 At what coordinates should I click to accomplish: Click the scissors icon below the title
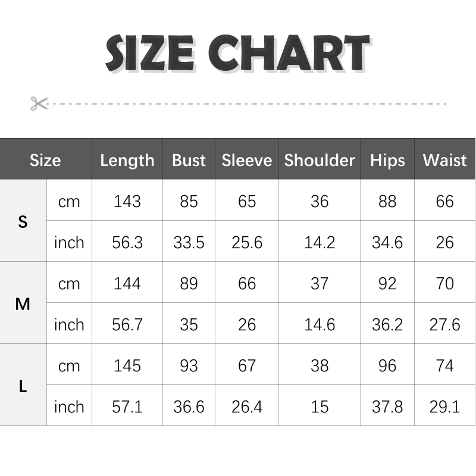(39, 104)
